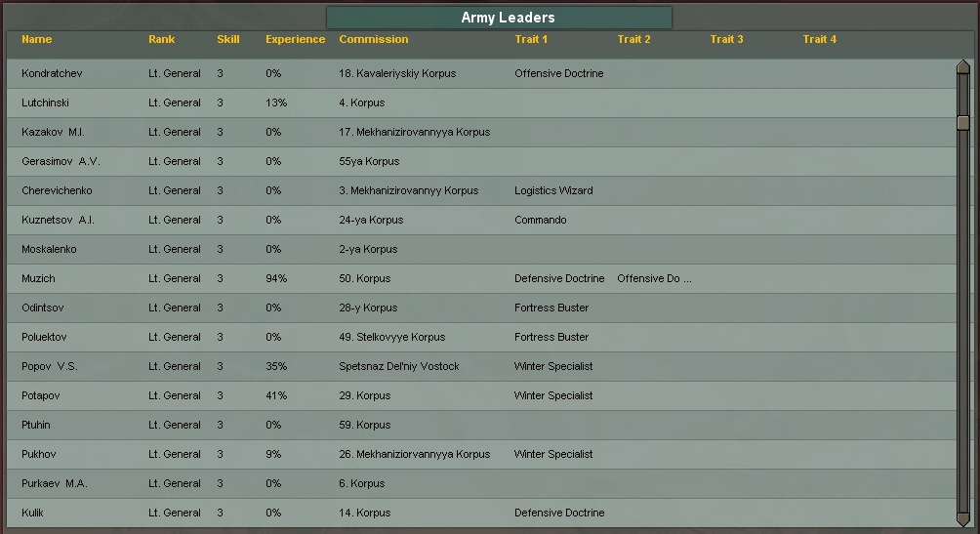
Task: Click the Trait 3 column header
Action: tap(726, 40)
